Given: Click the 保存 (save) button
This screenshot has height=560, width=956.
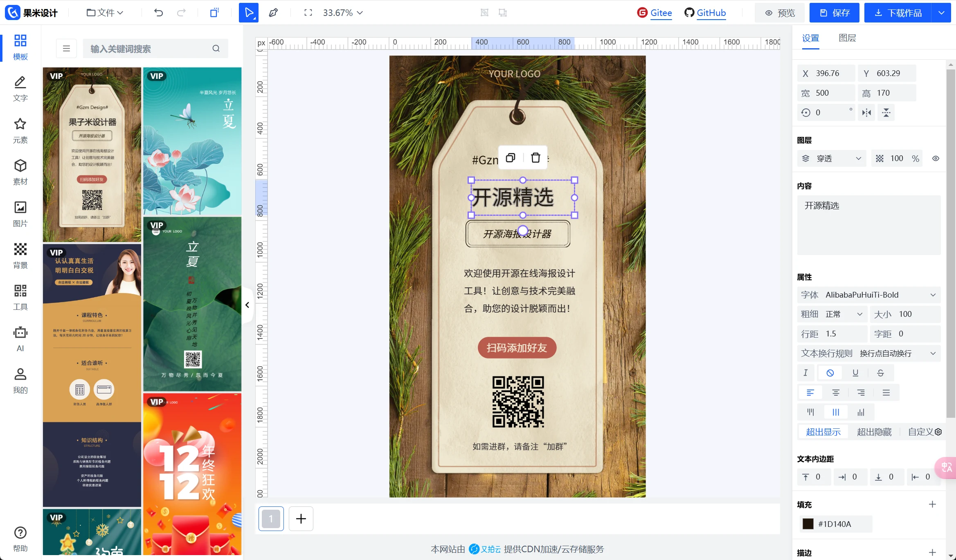Looking at the screenshot, I should pos(834,13).
